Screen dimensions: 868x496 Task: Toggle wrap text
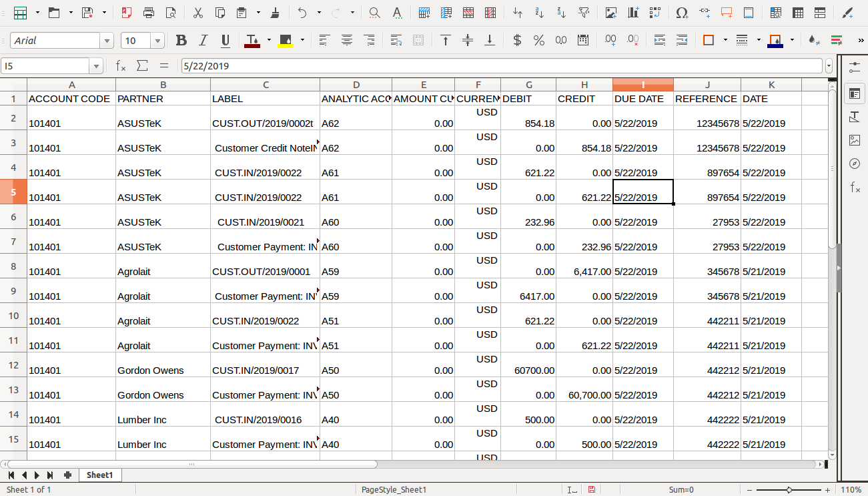tap(396, 41)
